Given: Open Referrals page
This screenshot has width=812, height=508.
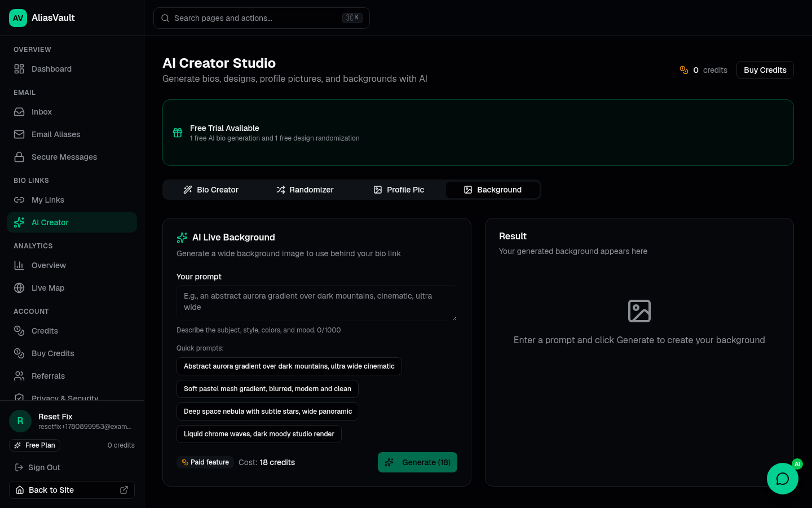Looking at the screenshot, I should coord(72,376).
